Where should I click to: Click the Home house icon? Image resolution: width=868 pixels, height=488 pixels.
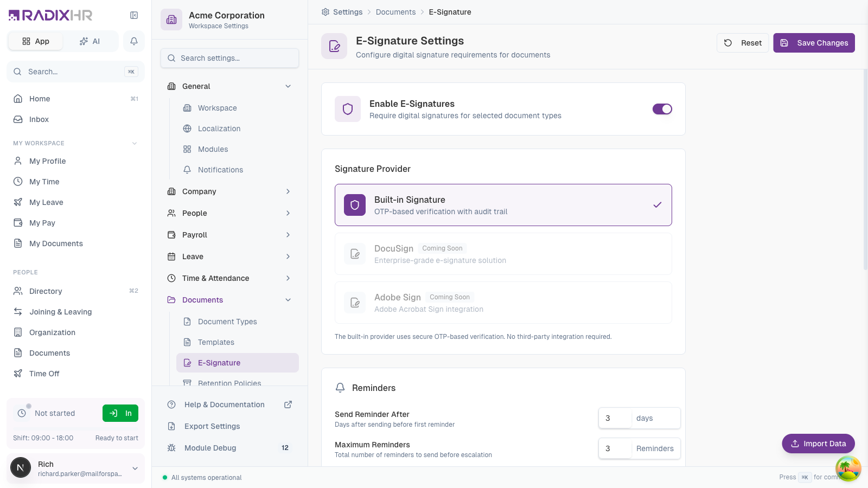(18, 99)
